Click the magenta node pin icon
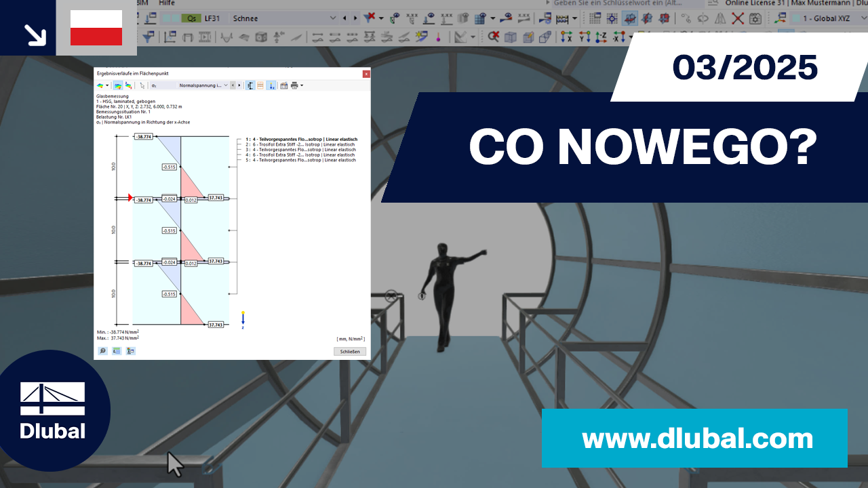 438,37
